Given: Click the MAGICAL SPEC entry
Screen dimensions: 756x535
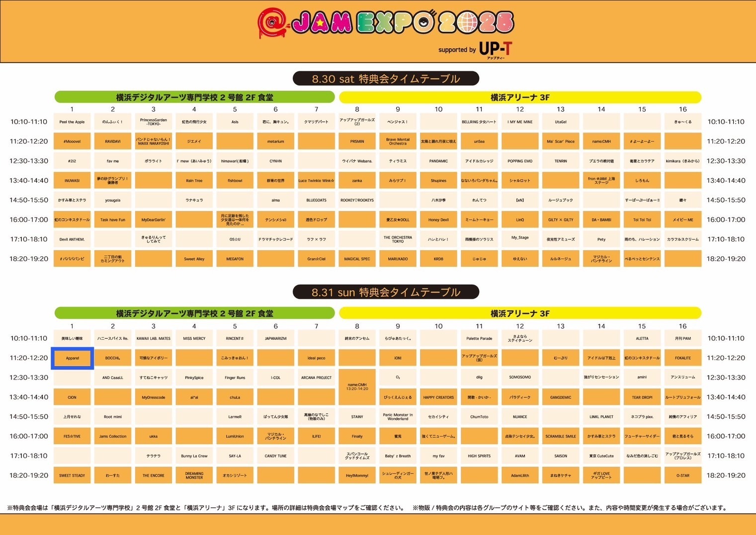Looking at the screenshot, I should click(357, 259).
